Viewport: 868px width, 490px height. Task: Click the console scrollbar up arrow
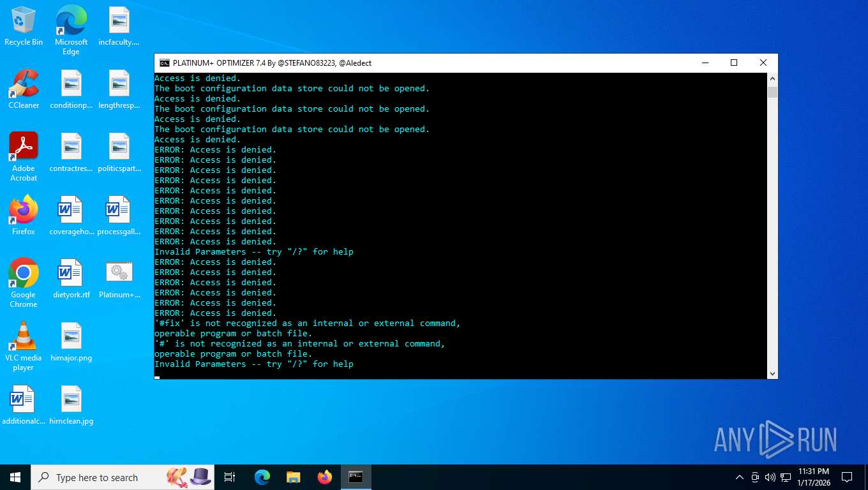(x=772, y=79)
